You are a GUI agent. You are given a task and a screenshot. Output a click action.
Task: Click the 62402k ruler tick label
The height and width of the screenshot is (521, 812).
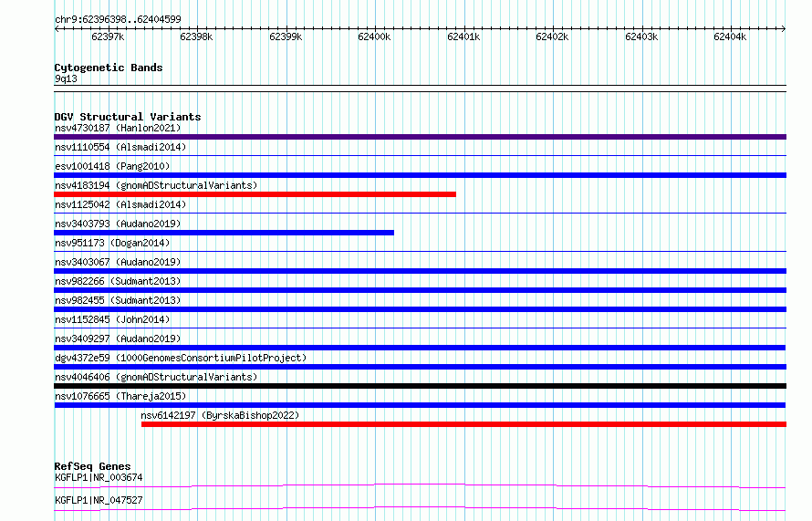click(552, 36)
